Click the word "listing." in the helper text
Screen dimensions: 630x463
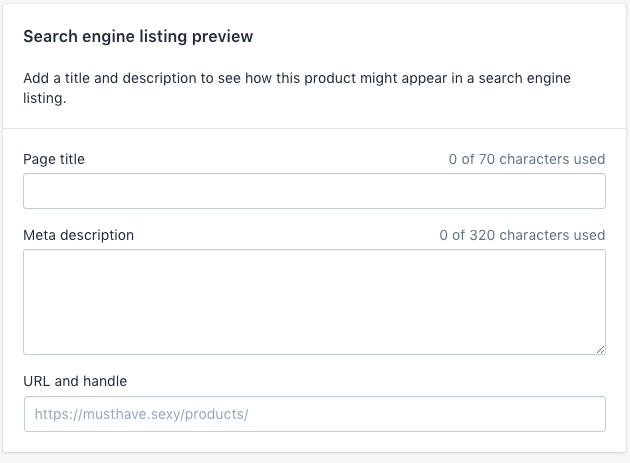pos(44,99)
